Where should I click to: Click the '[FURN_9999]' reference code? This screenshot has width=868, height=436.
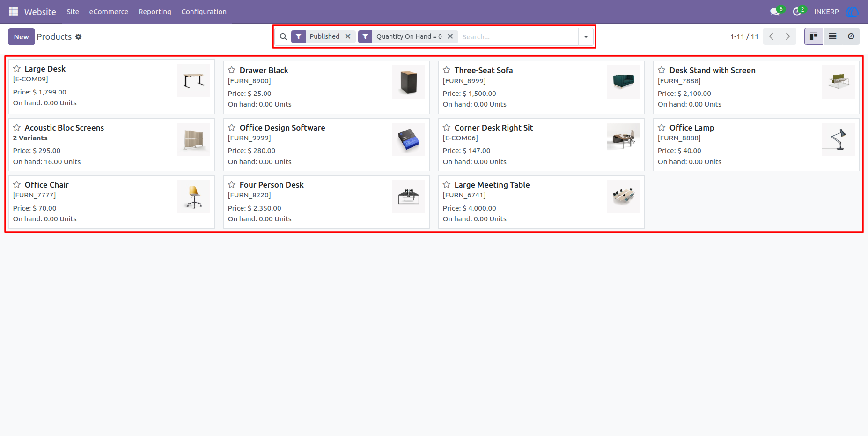pos(250,138)
